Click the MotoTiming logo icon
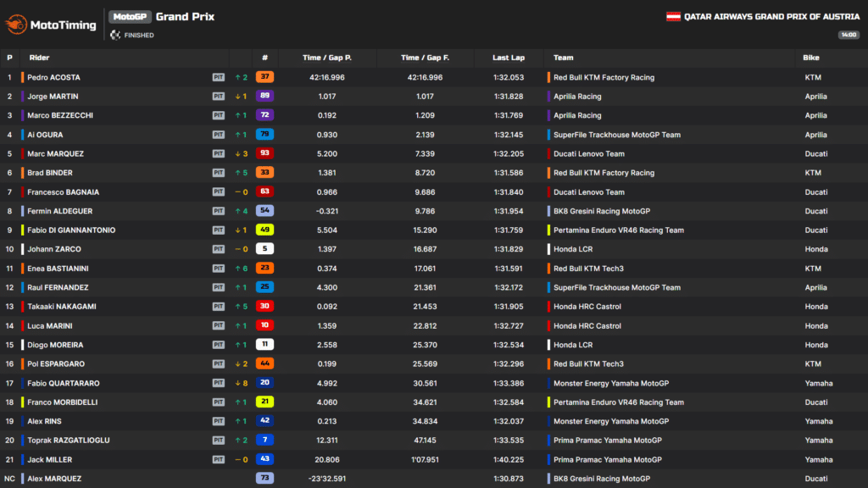 [16, 25]
